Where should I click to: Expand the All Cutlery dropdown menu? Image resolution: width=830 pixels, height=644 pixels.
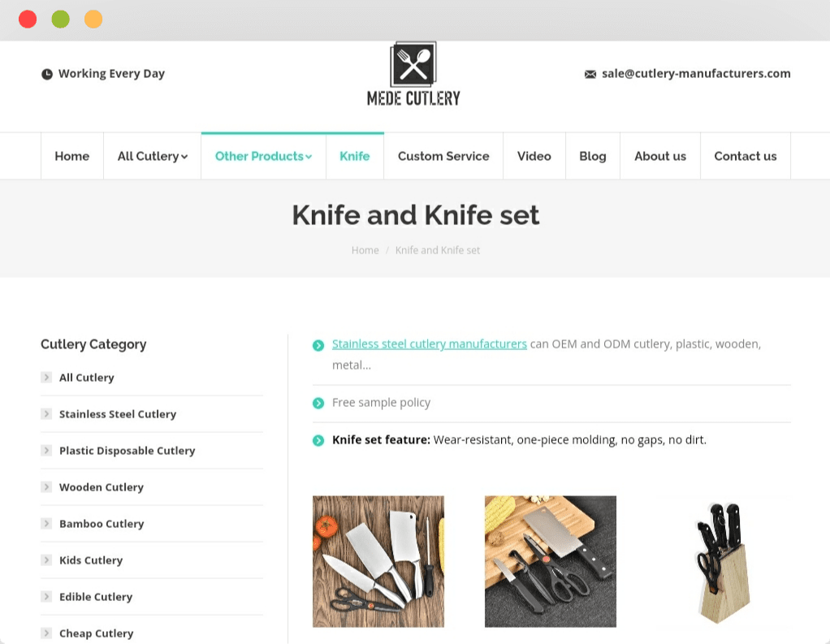click(153, 156)
